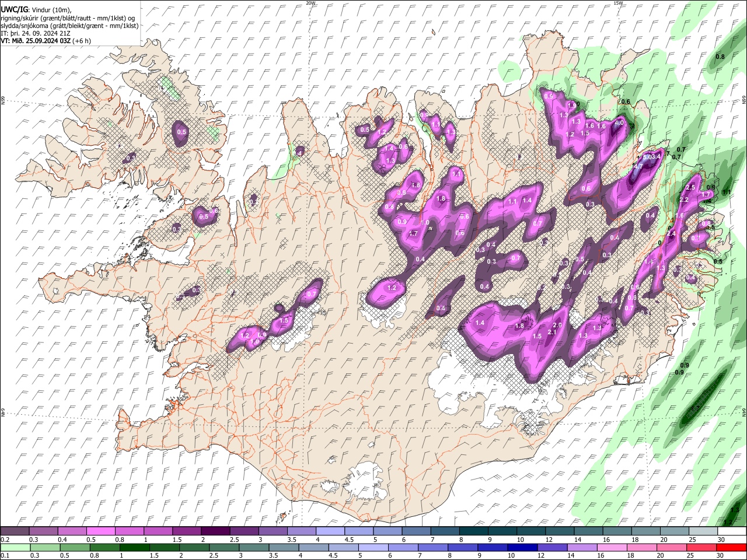
Task: Click the valid time 'VT: Mið. 25.09.2024 03Z (+6 h)'
Action: point(46,41)
